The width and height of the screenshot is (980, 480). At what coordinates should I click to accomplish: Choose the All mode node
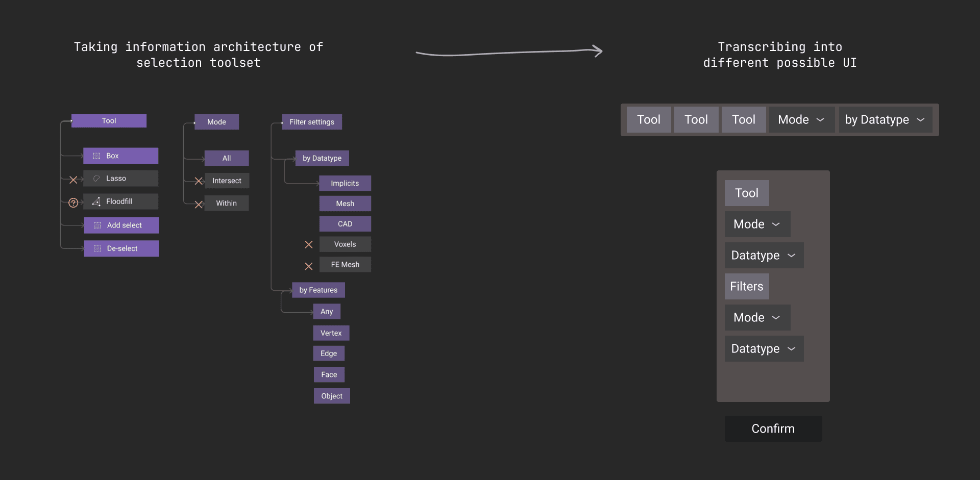click(x=227, y=158)
